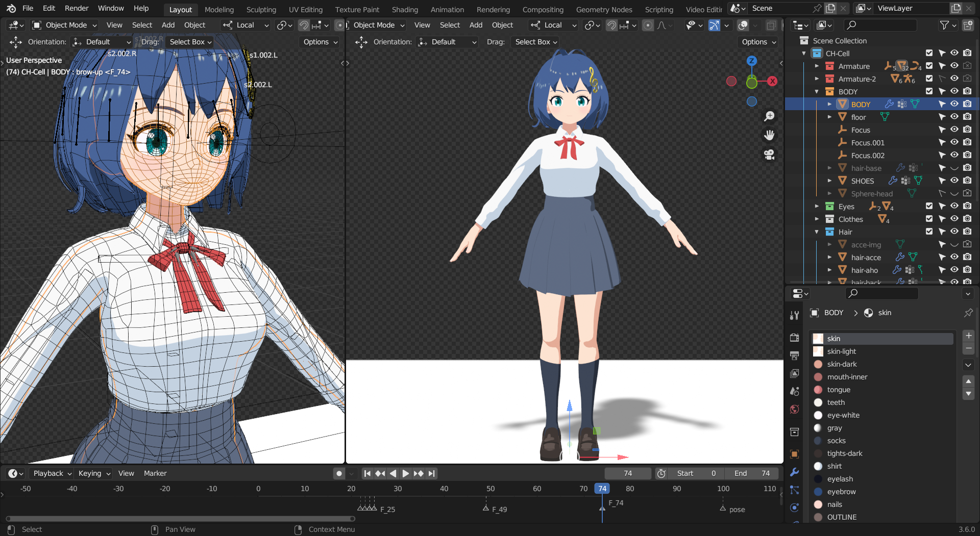Click the pan hand icon in the viewport
This screenshot has height=536, width=980.
point(770,135)
